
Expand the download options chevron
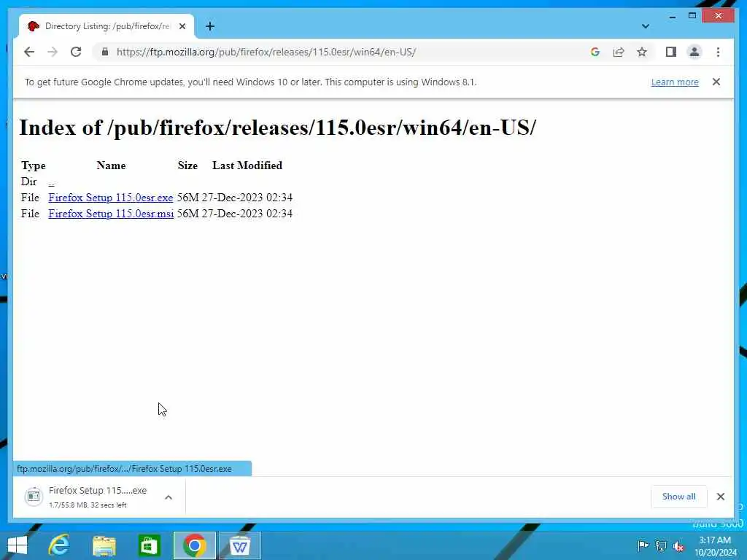tap(169, 497)
